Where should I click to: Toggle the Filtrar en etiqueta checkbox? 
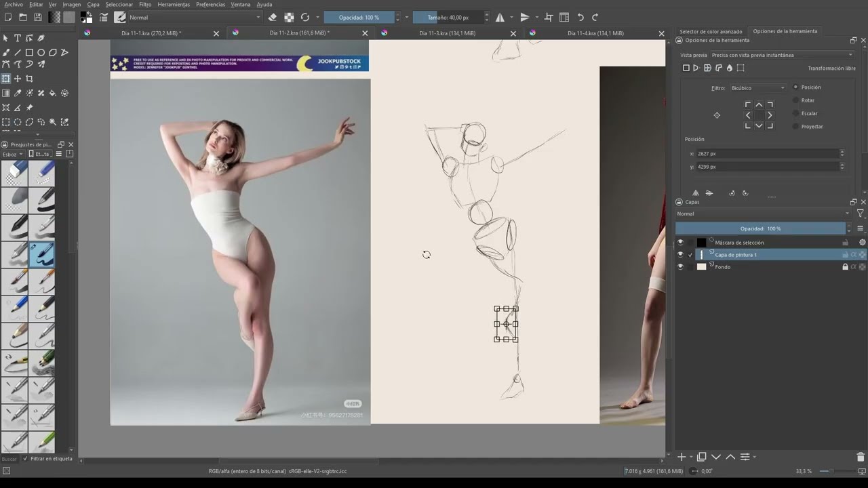[26, 459]
